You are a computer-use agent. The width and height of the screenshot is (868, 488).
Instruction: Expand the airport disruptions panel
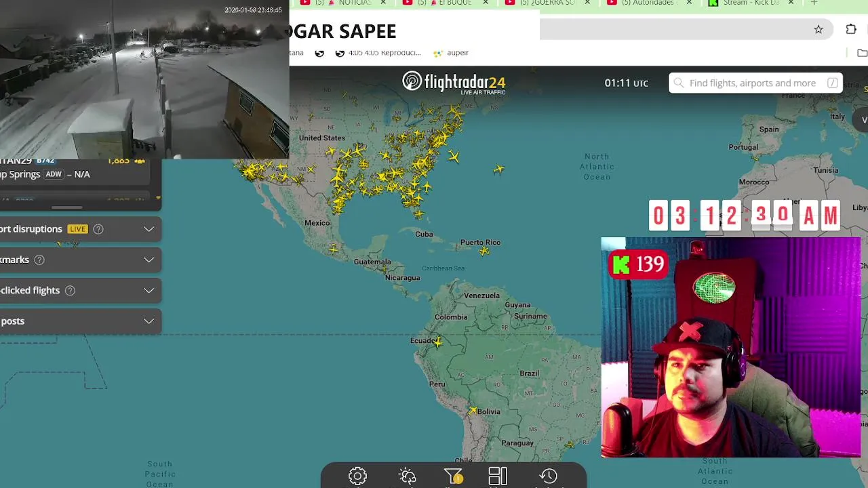click(x=149, y=229)
